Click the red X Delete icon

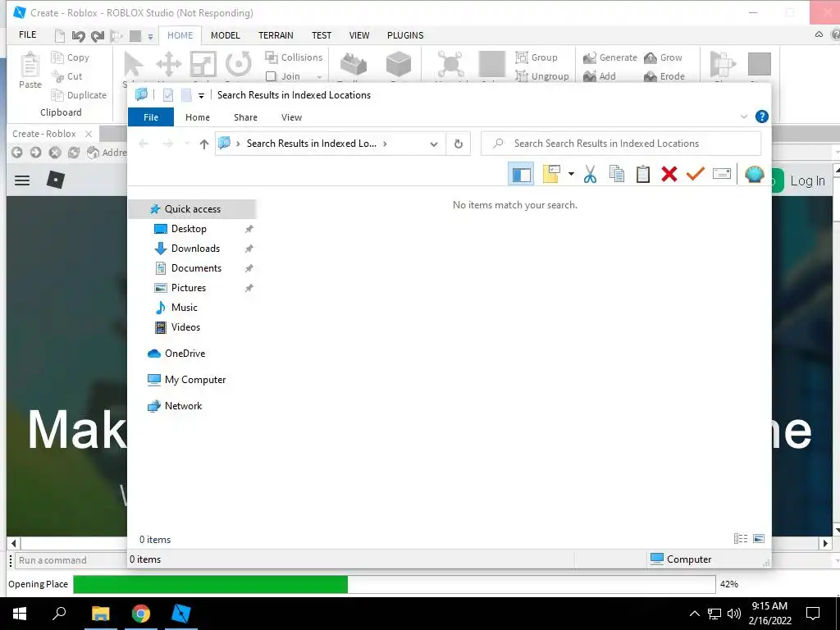click(669, 174)
